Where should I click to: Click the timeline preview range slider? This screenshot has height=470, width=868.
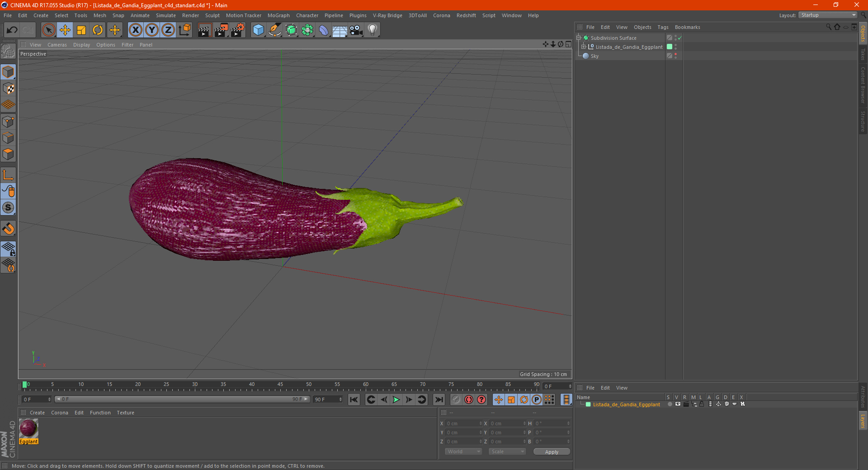(x=182, y=399)
